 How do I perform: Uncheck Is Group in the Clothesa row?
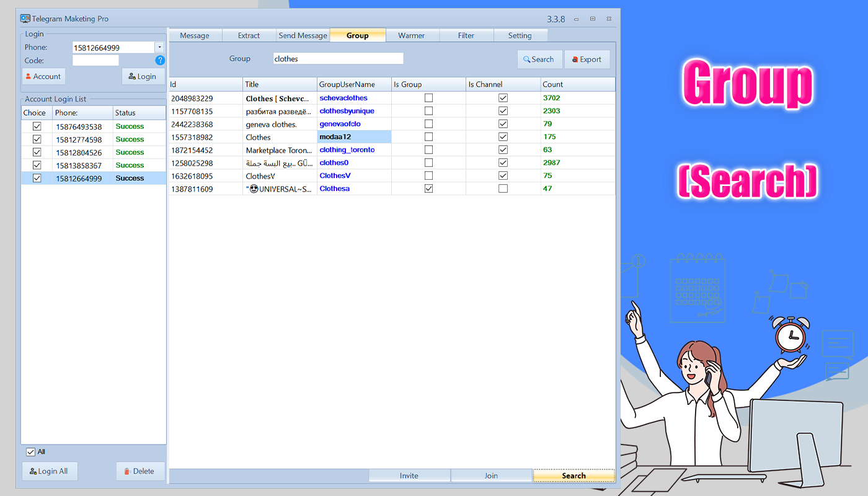(x=428, y=188)
